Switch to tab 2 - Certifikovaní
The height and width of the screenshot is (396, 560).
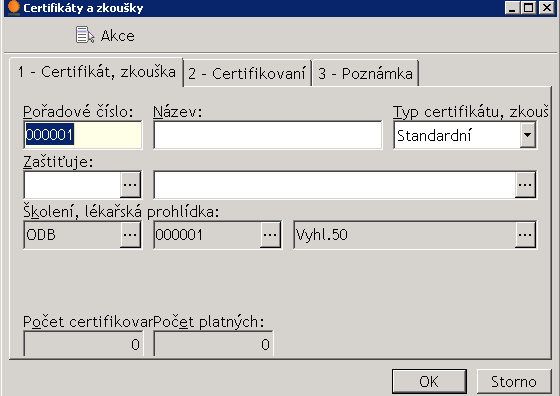[247, 74]
